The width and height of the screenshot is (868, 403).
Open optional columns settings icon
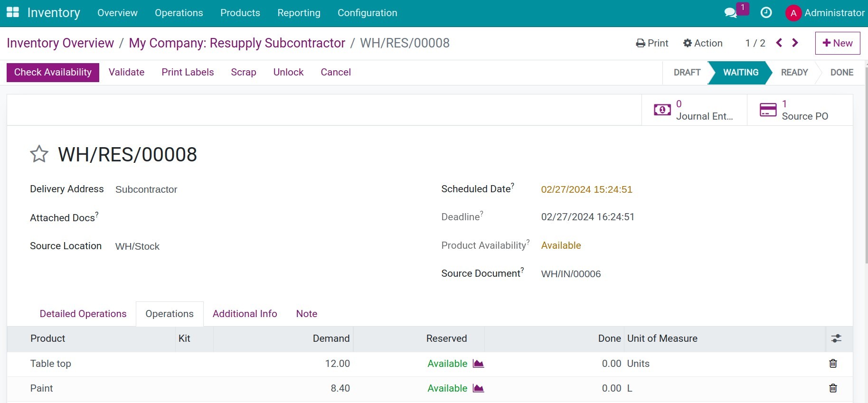click(x=836, y=338)
